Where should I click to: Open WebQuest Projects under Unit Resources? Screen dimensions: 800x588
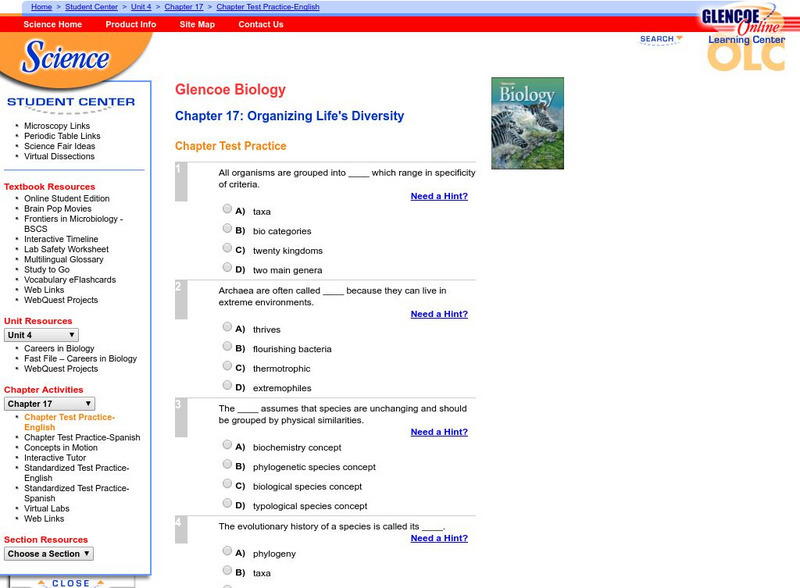click(61, 369)
